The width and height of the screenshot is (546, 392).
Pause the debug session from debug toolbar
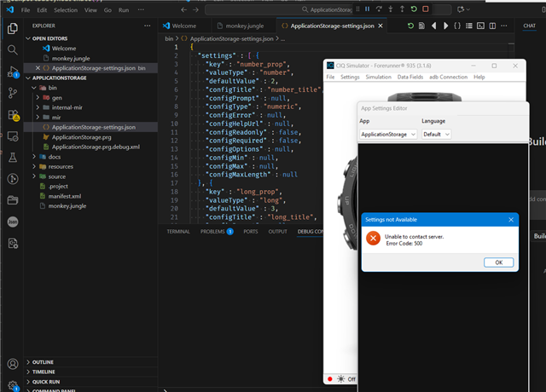(368, 9)
